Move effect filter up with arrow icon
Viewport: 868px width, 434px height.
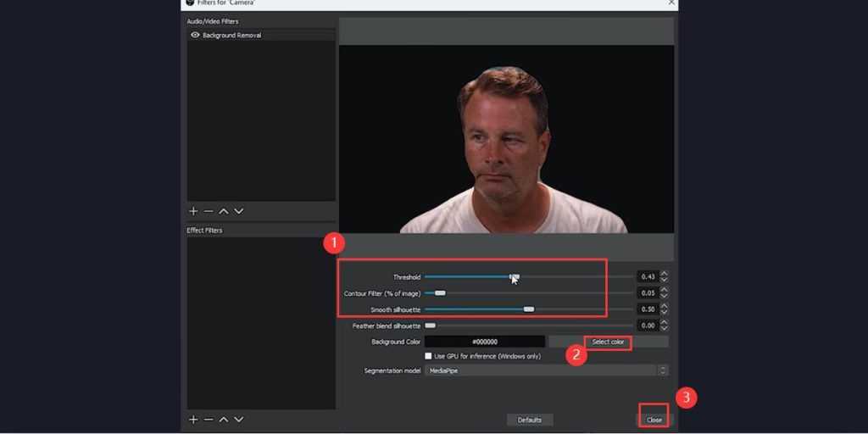tap(224, 420)
